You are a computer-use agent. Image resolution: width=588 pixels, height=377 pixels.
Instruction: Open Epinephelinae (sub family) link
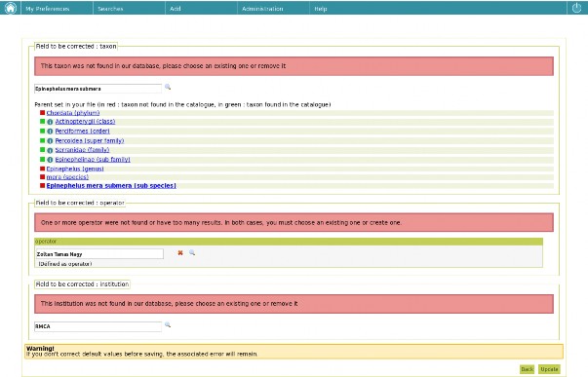93,160
